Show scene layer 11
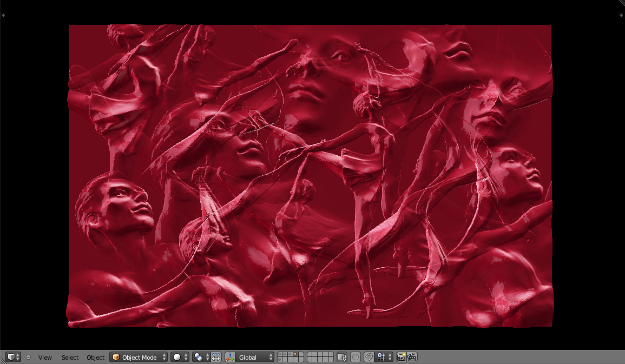625x364 pixels. [280, 360]
